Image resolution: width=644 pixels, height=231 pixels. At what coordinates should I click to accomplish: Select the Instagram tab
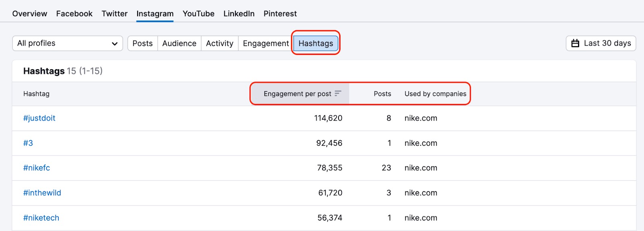pyautogui.click(x=155, y=14)
